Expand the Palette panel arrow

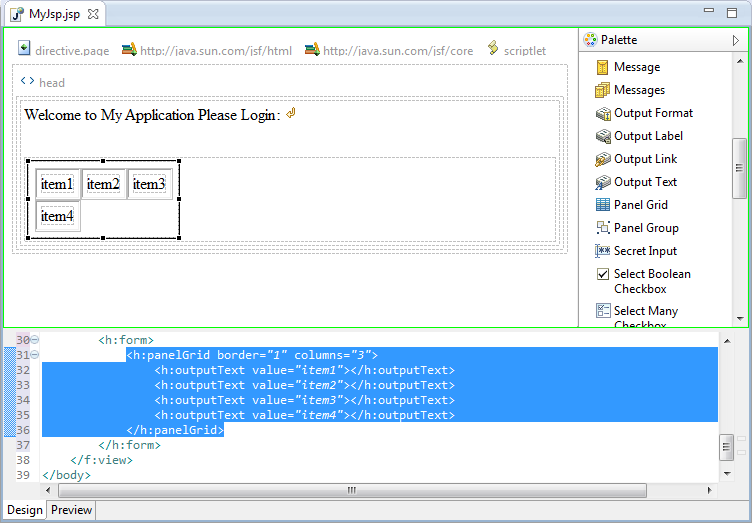[737, 41]
